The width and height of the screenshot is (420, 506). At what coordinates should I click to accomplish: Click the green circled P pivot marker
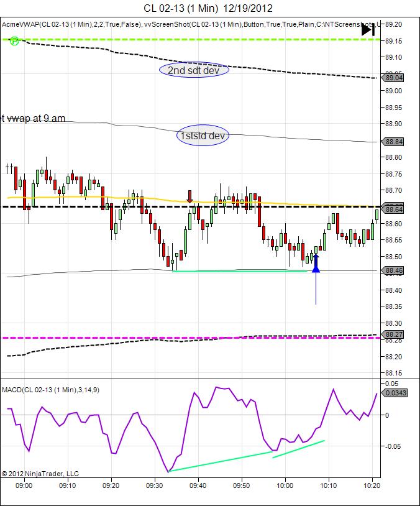click(x=14, y=41)
